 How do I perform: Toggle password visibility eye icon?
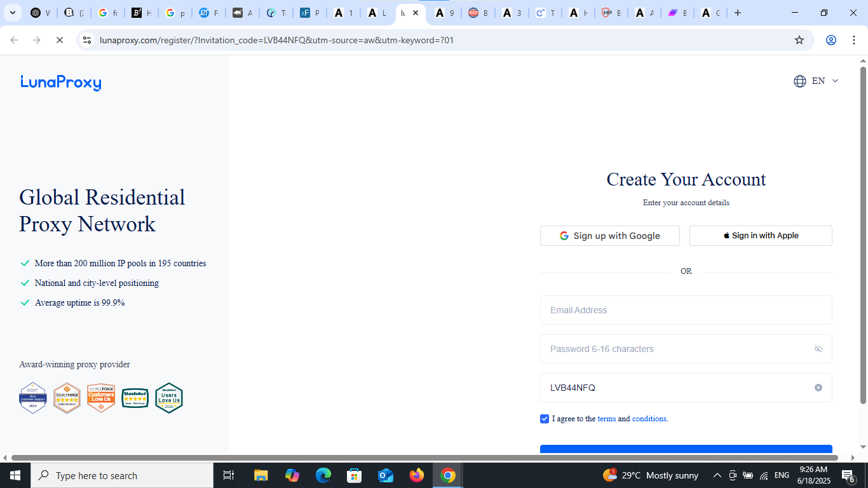coord(818,349)
